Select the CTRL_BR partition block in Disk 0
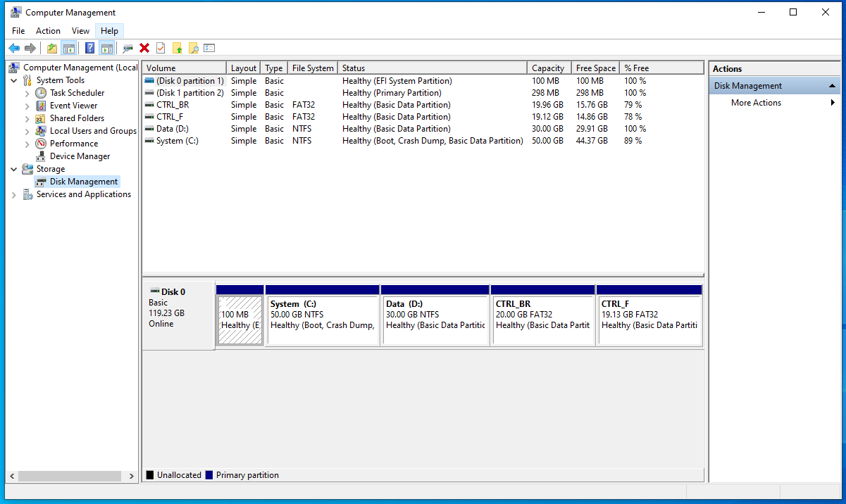Image resolution: width=846 pixels, height=504 pixels. click(x=543, y=315)
